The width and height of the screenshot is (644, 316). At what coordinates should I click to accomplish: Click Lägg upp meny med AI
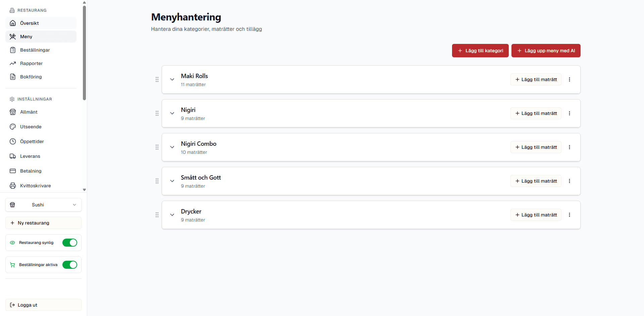point(546,51)
